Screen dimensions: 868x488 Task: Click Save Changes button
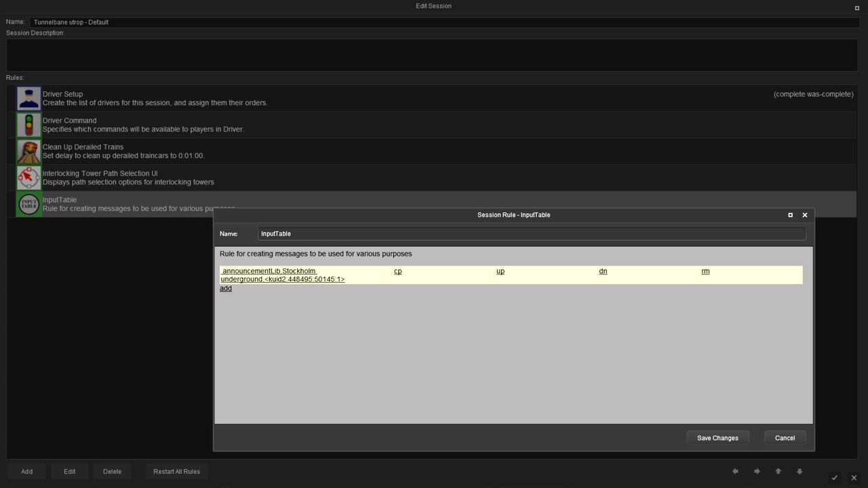(717, 438)
